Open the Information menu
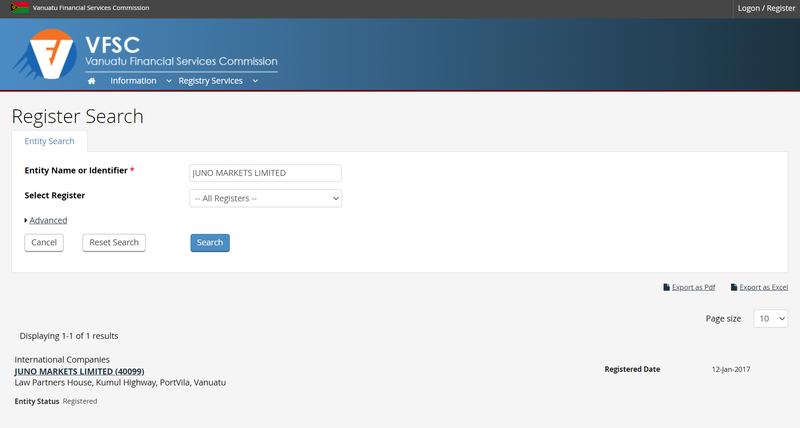800x428 pixels. (133, 81)
